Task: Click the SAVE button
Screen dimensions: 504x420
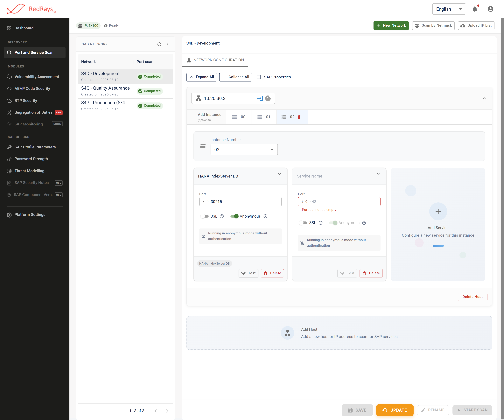Action: pos(357,410)
